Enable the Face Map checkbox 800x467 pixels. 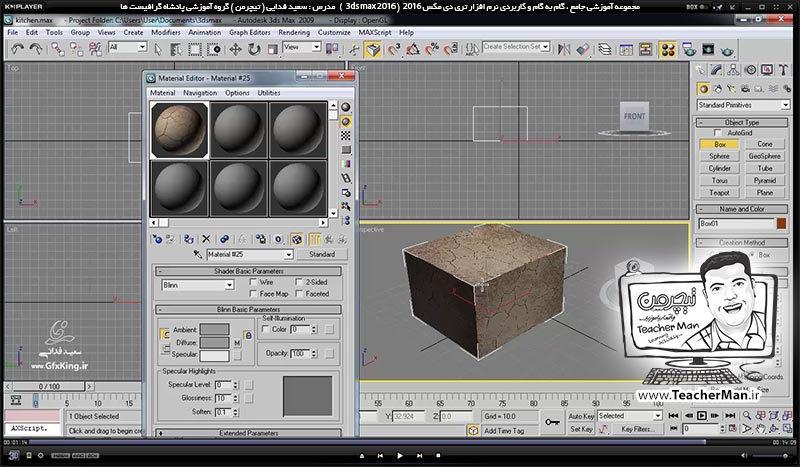pyautogui.click(x=253, y=293)
